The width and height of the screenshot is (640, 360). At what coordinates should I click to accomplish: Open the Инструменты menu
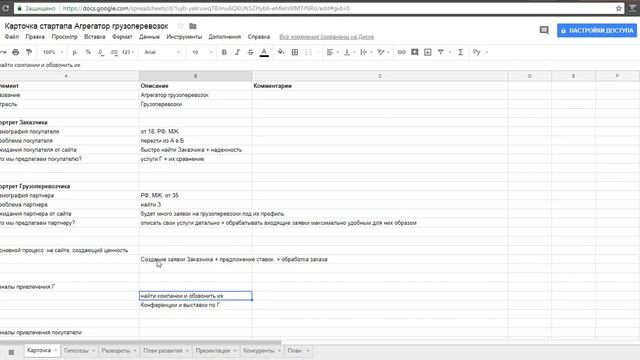pos(184,37)
